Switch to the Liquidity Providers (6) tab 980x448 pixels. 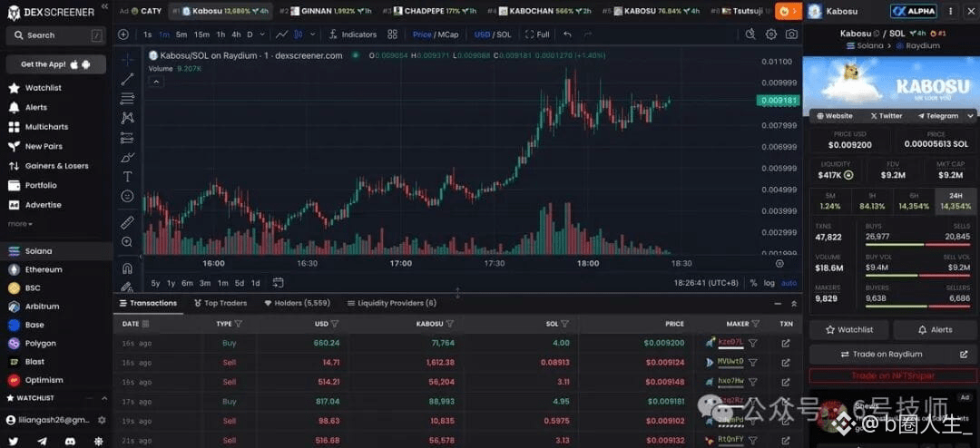pos(391,303)
